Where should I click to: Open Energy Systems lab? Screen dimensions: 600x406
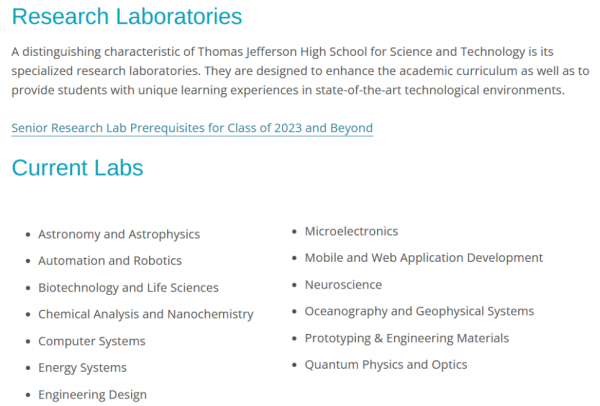[82, 368]
